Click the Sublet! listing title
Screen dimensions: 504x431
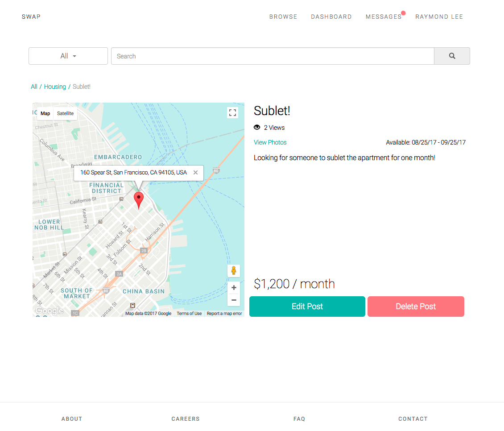coord(272,111)
